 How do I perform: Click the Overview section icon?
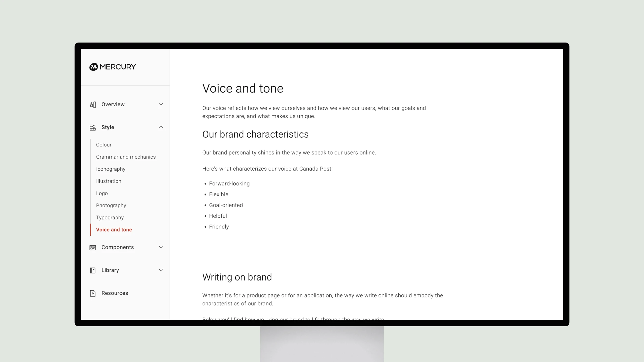pyautogui.click(x=93, y=104)
